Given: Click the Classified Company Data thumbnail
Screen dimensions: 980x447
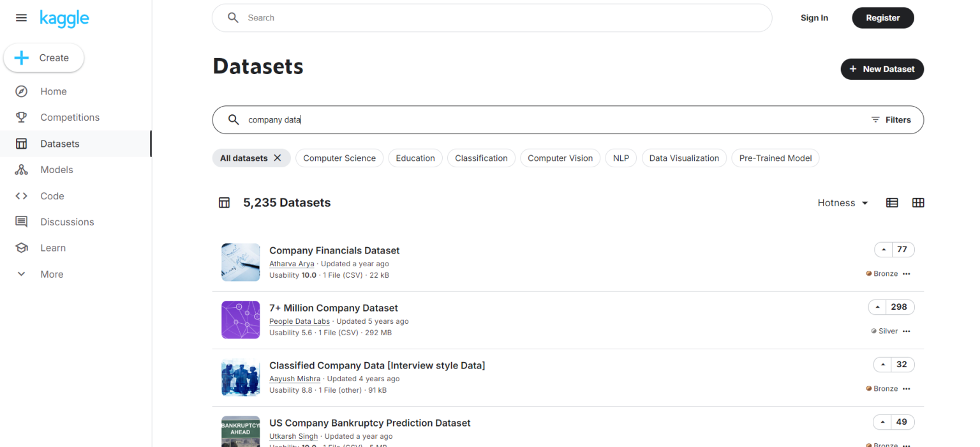Looking at the screenshot, I should [241, 377].
